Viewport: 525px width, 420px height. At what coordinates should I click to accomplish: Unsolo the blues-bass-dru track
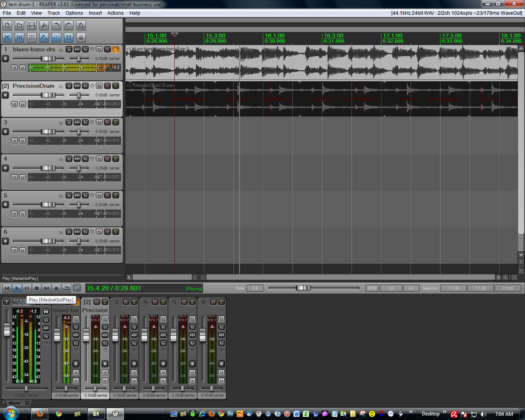[116, 49]
